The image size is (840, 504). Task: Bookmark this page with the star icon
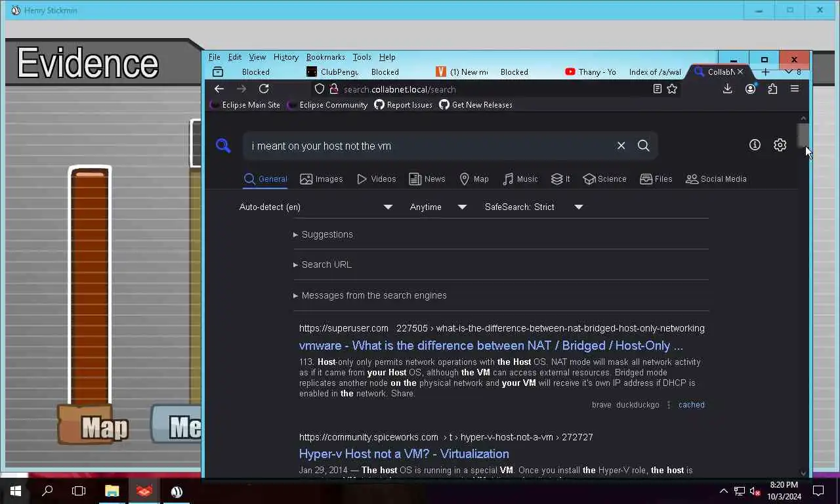coord(672,89)
